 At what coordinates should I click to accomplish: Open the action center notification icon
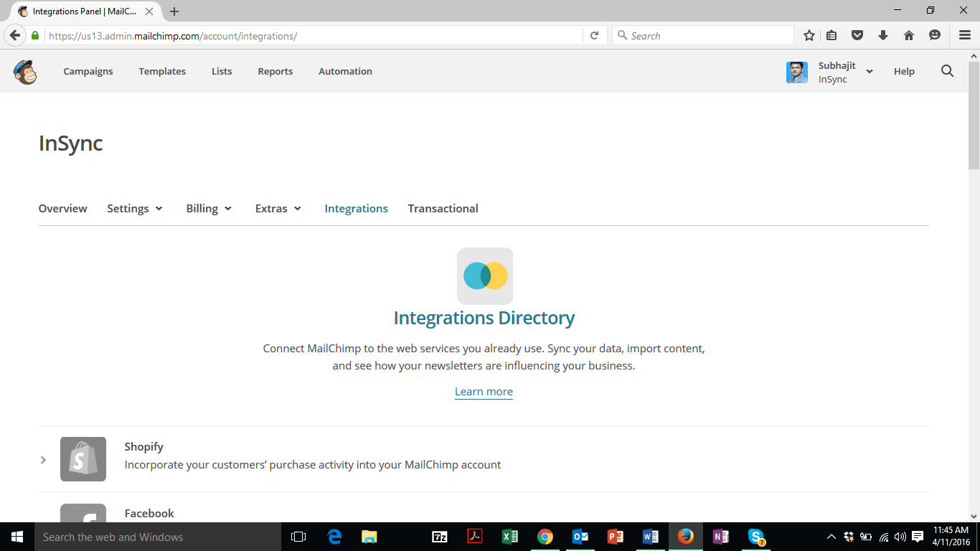coord(918,537)
